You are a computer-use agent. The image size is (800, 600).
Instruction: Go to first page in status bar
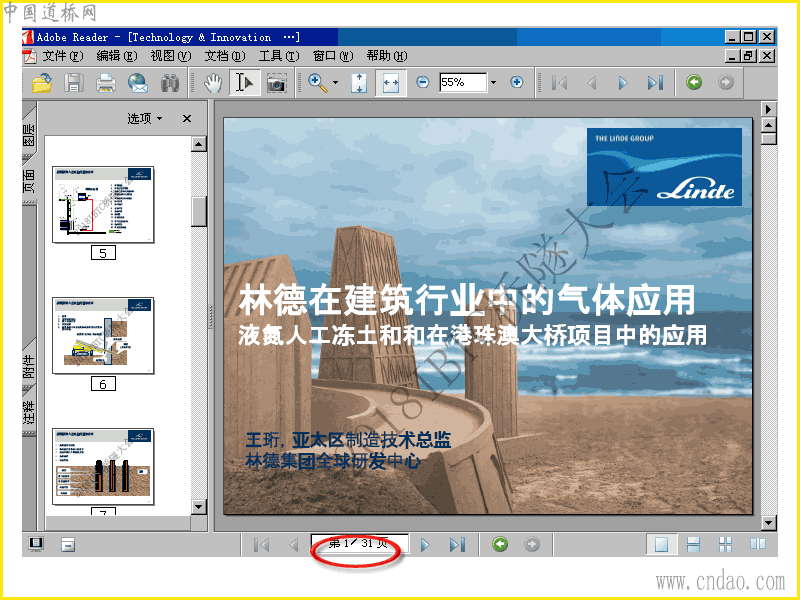(x=262, y=545)
